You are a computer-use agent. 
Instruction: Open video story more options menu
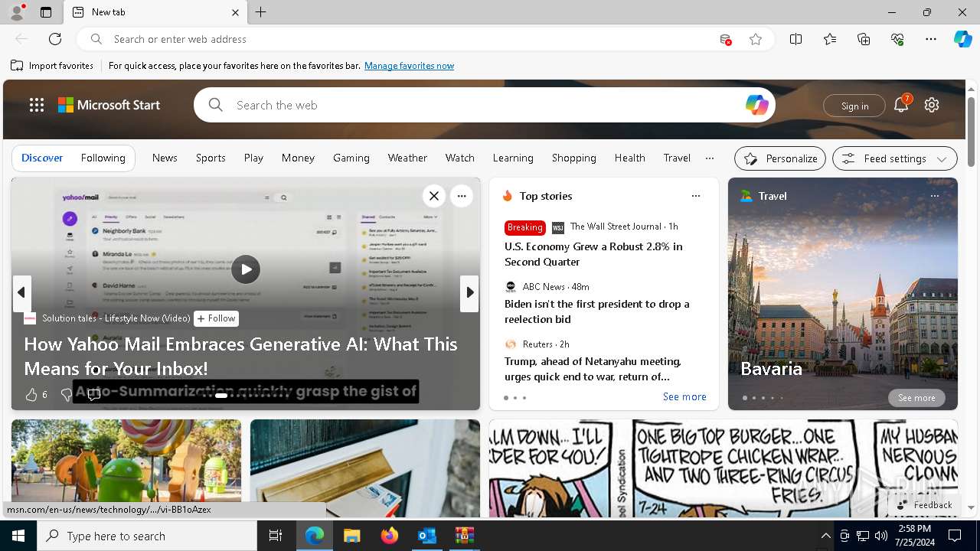462,196
